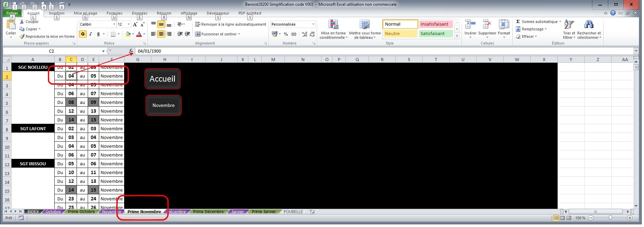Click Rechercher et sélectionner binoculars

click(x=589, y=24)
